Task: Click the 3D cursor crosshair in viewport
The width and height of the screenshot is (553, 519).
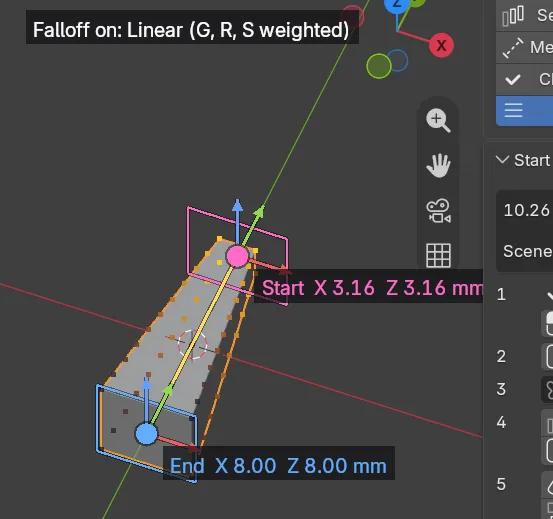Action: (x=193, y=344)
